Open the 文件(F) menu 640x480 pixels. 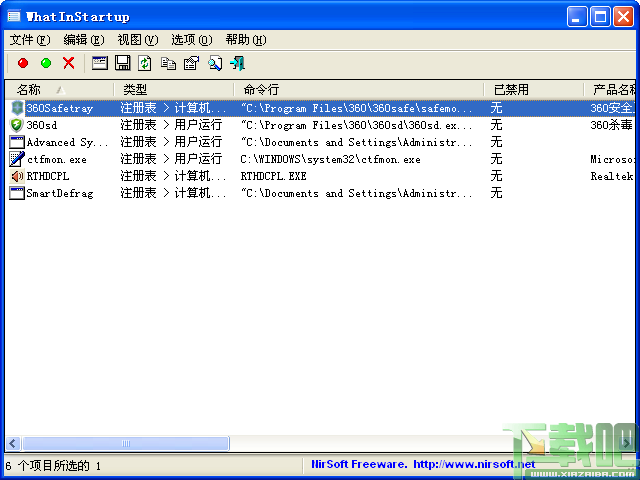tap(30, 40)
